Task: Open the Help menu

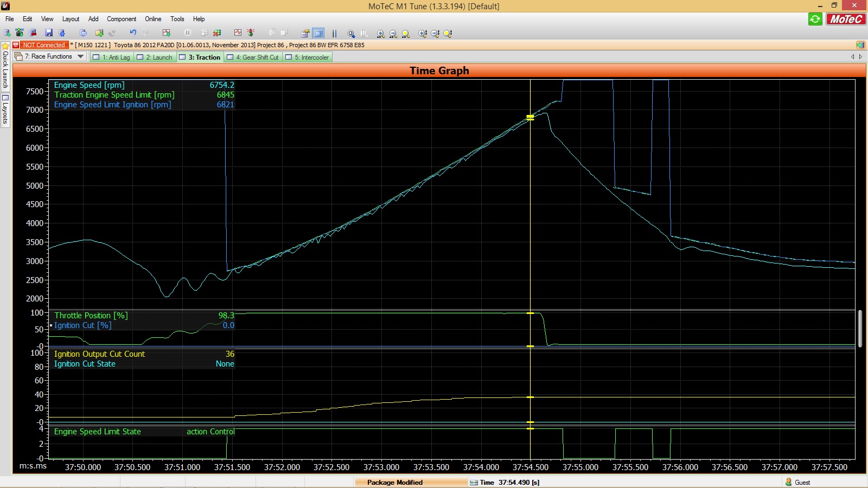Action: [199, 19]
